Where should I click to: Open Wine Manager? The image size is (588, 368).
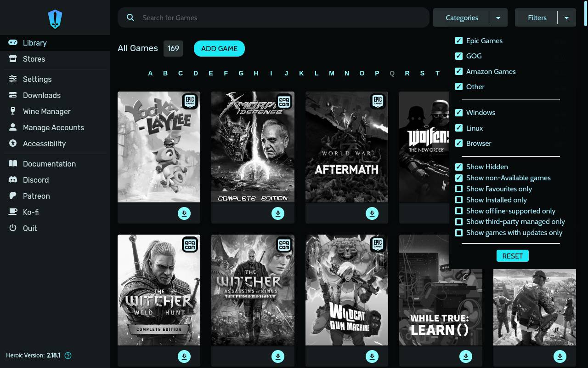[x=55, y=111]
